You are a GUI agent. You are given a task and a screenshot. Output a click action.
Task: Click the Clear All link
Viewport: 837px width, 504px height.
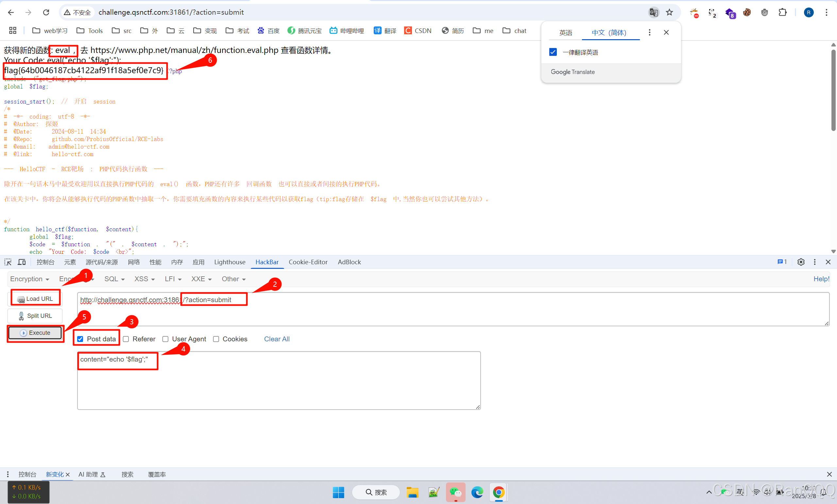277,339
